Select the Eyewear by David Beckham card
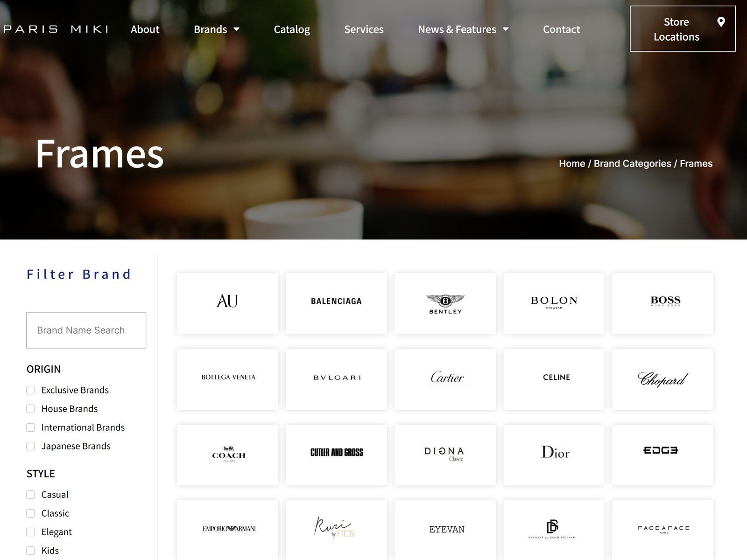 coord(554,530)
